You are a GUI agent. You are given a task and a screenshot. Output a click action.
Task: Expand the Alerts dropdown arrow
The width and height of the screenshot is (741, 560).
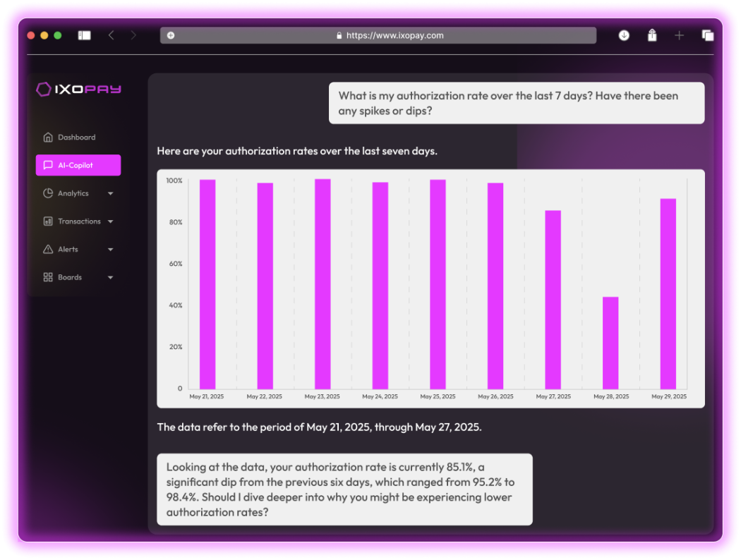point(111,250)
